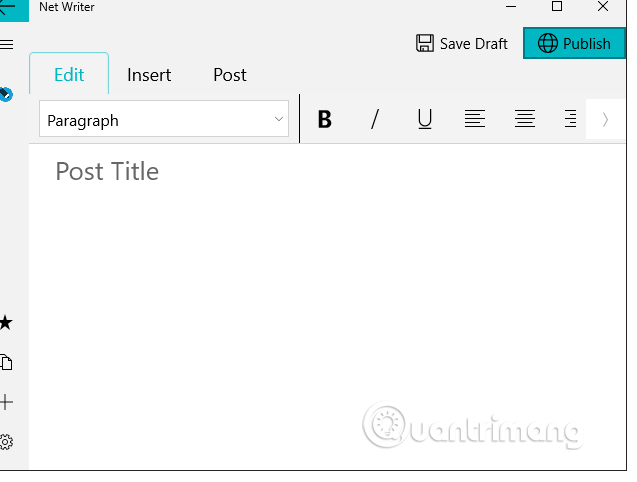Toggle bold text formatting
Viewport: 637px width, 482px height.
(325, 120)
